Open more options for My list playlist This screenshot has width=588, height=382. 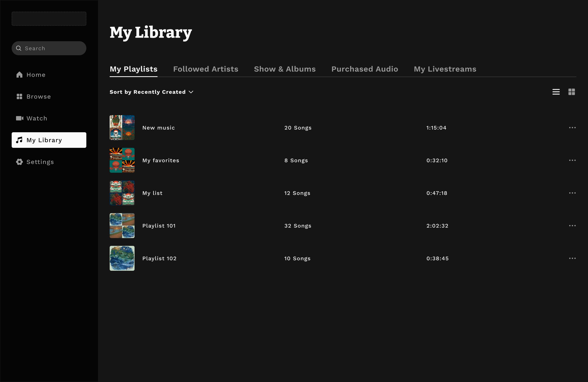point(572,193)
